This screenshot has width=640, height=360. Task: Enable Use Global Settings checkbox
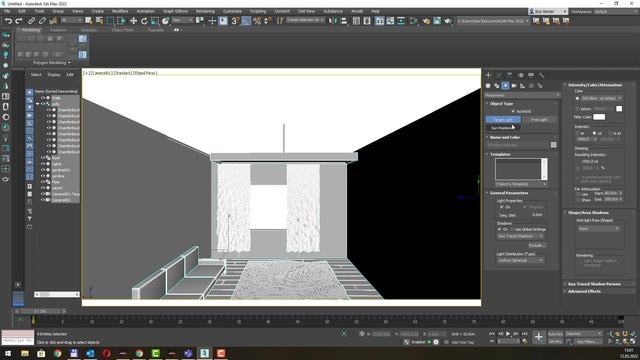click(x=512, y=229)
